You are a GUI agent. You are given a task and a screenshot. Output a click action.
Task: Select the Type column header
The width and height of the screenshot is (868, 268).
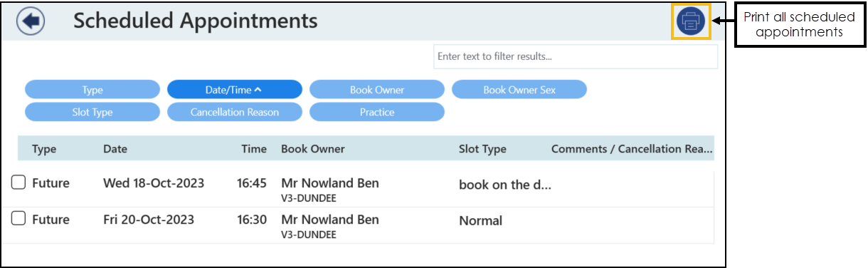[x=44, y=149]
